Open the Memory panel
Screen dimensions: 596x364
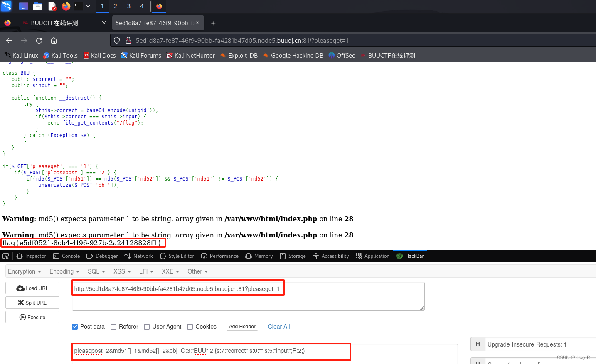259,256
